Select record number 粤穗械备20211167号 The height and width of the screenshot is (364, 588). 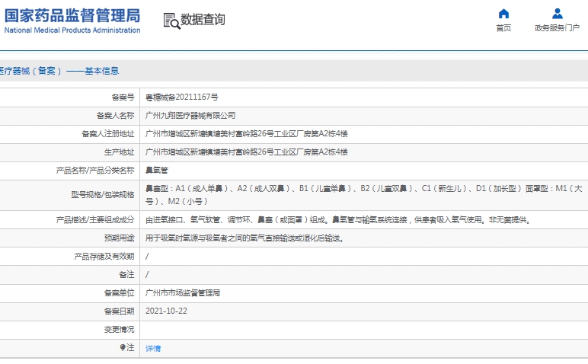click(x=182, y=97)
